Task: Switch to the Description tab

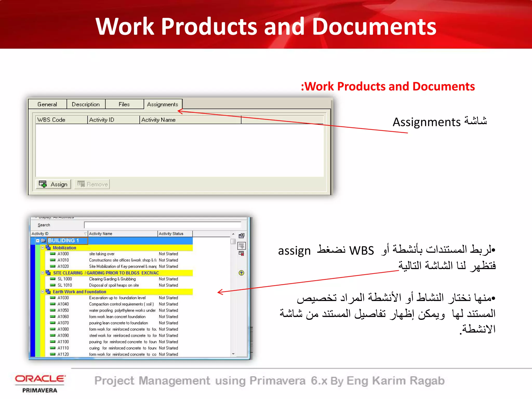Action: pos(86,104)
